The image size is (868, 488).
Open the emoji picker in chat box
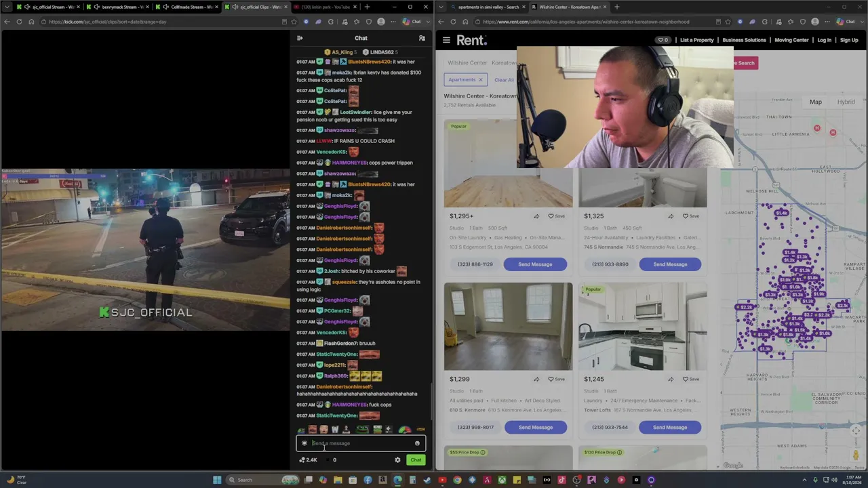point(417,443)
